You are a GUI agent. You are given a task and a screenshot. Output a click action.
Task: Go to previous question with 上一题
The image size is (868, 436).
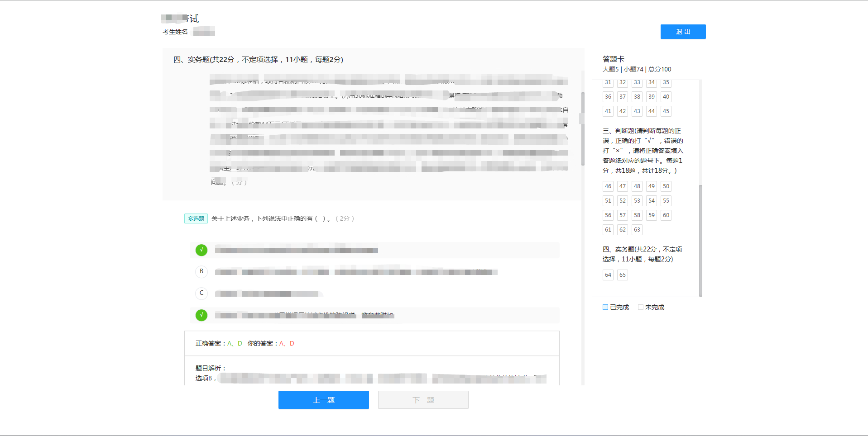pyautogui.click(x=324, y=400)
